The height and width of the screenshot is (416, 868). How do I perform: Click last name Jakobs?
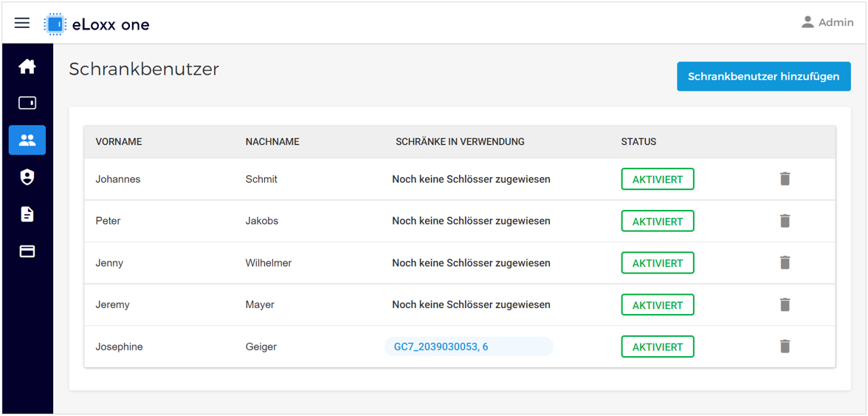pyautogui.click(x=262, y=221)
